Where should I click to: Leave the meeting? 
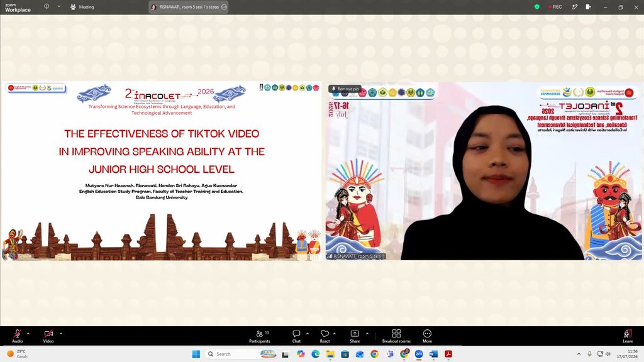tap(628, 336)
